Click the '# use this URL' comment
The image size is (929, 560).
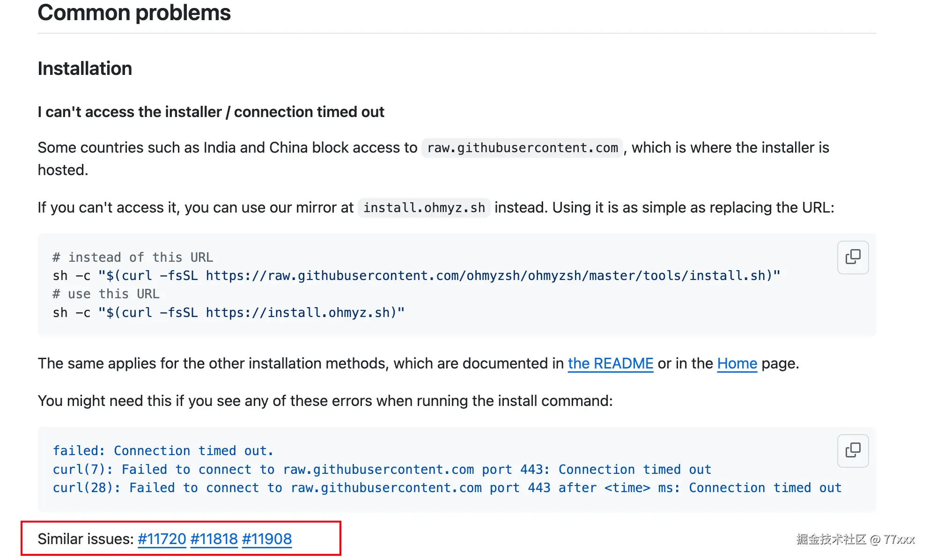[106, 294]
